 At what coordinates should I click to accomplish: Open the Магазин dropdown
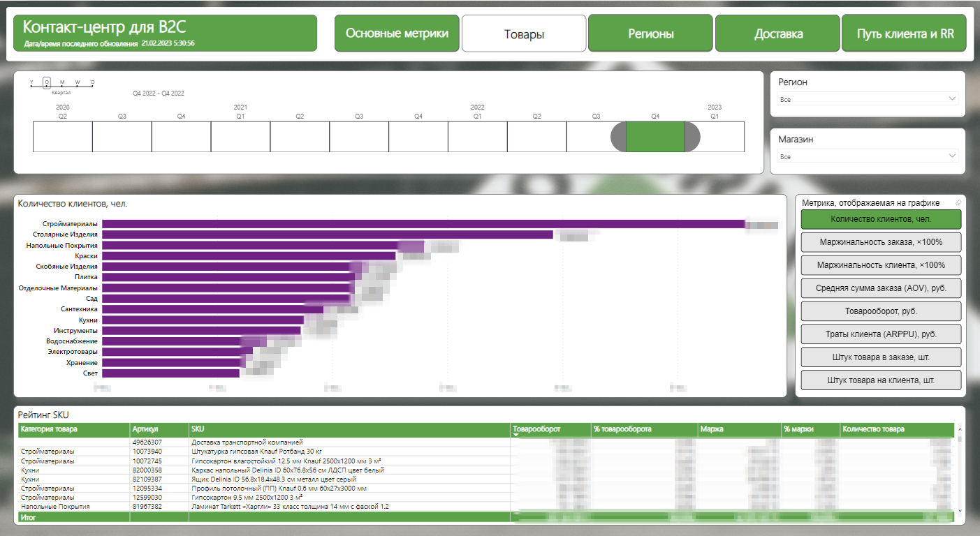(868, 156)
